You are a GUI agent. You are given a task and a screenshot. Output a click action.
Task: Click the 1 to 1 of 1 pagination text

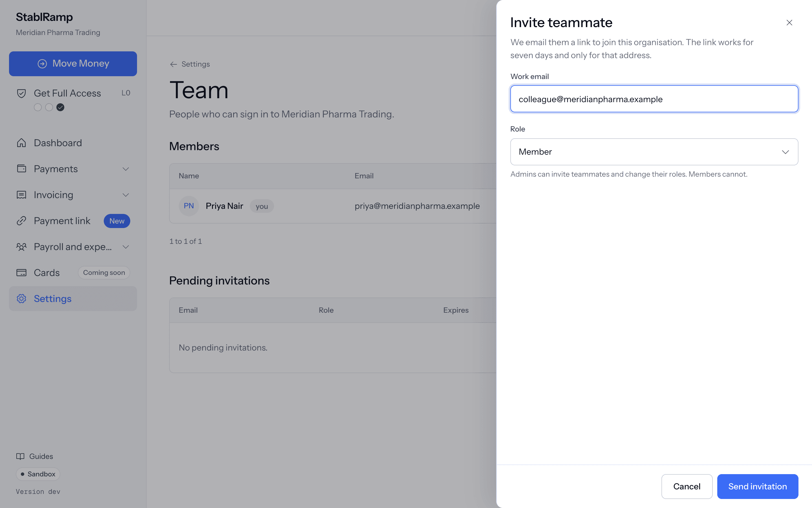pos(186,241)
